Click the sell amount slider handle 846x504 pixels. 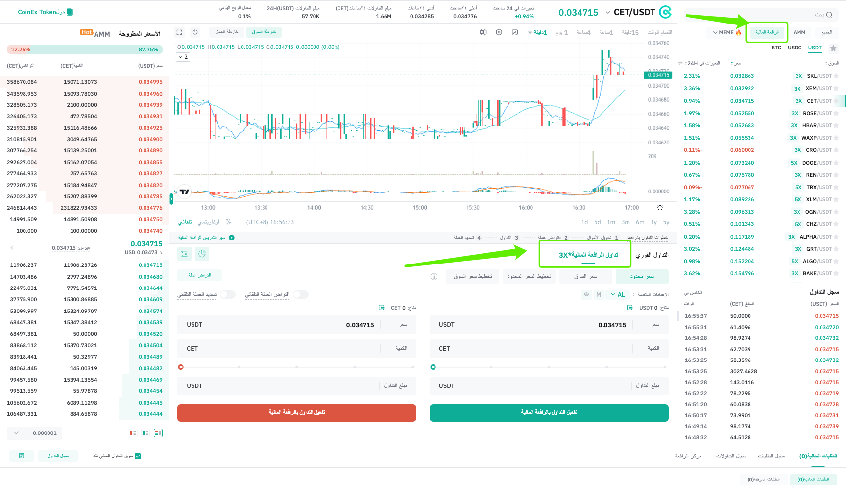tap(181, 367)
